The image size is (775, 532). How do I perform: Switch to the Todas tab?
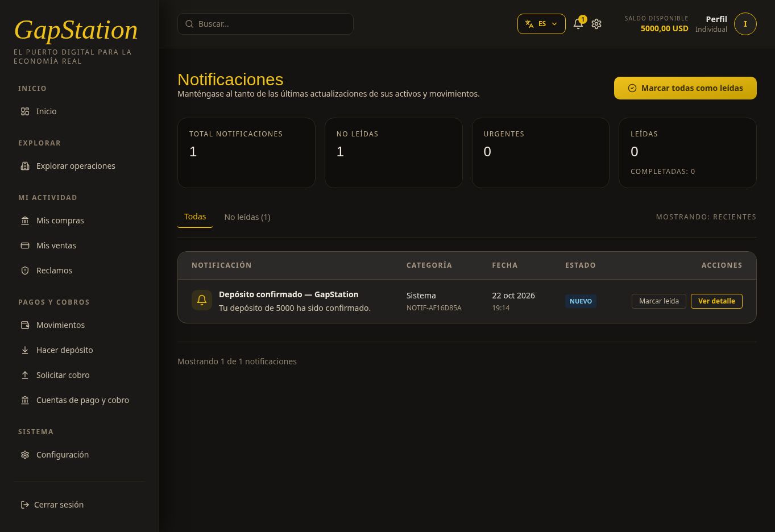[x=195, y=217]
